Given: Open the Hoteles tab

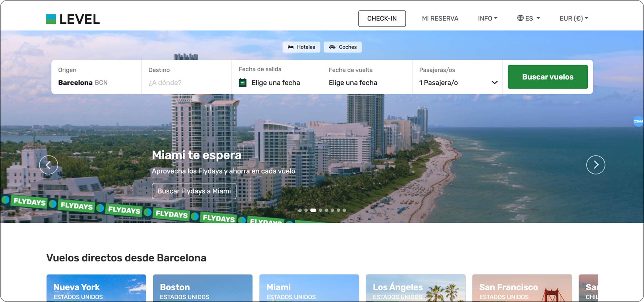Looking at the screenshot, I should click(x=301, y=47).
